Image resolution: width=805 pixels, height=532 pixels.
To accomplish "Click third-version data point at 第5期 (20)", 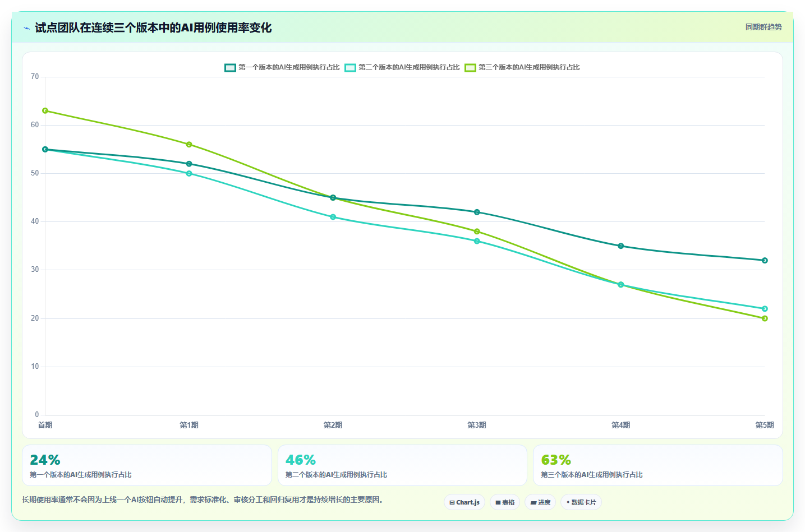I will [x=765, y=318].
